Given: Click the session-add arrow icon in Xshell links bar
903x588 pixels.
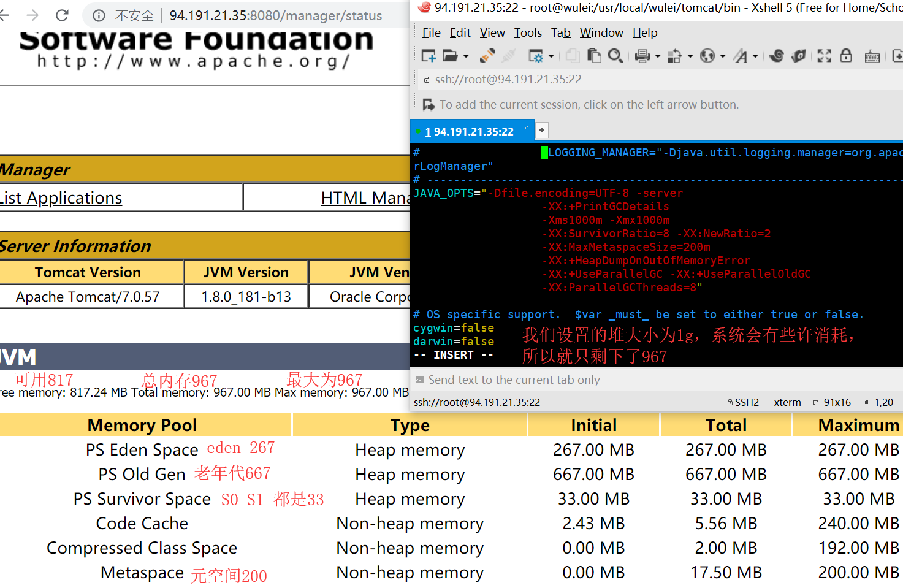Looking at the screenshot, I should click(429, 105).
